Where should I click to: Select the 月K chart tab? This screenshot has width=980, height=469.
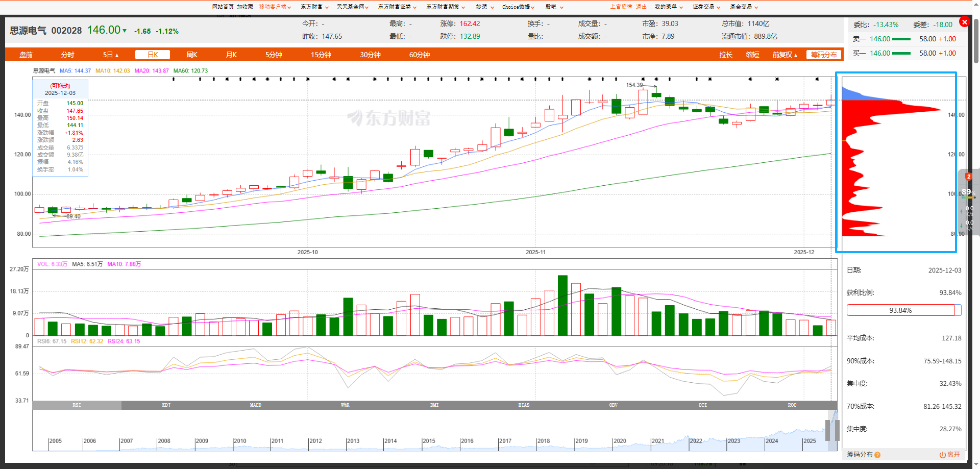[x=231, y=55]
